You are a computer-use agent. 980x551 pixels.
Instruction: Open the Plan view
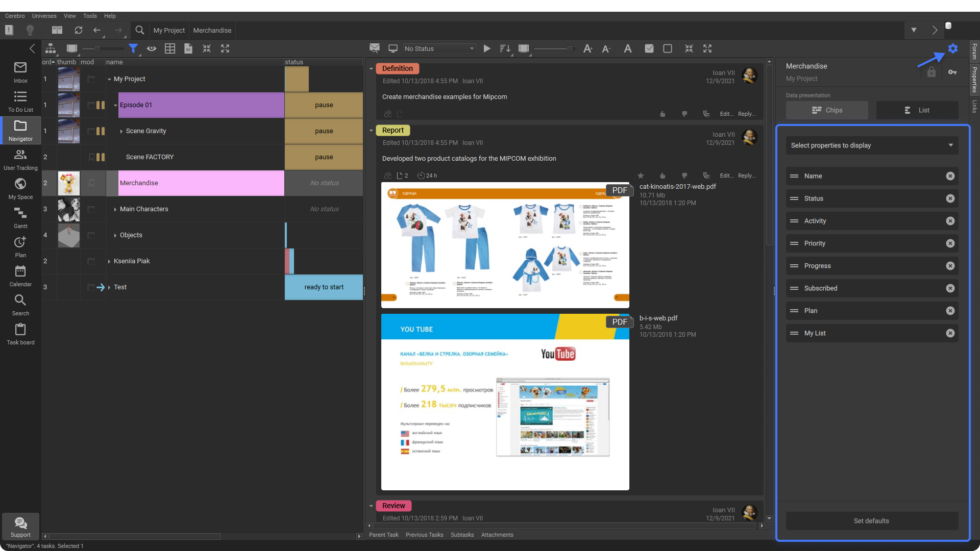click(20, 247)
